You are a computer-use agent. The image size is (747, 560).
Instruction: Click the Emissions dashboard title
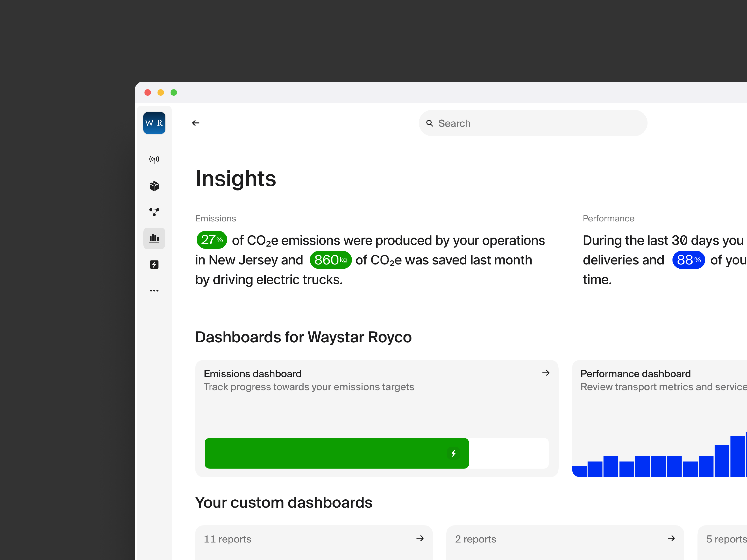[x=253, y=374]
